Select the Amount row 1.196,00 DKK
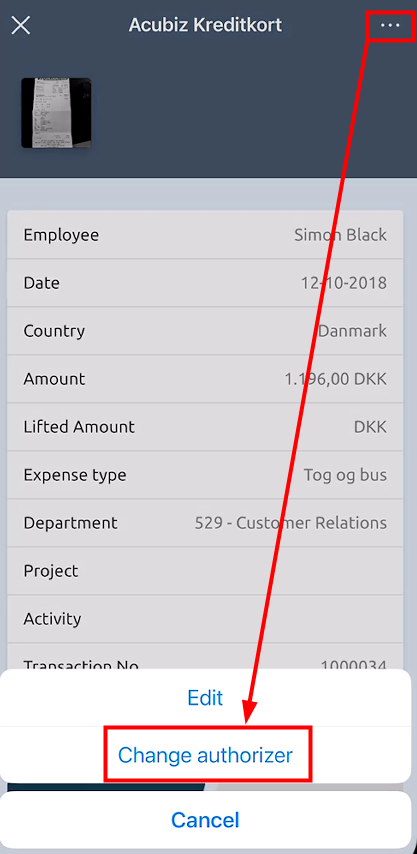This screenshot has height=854, width=417. pos(205,379)
